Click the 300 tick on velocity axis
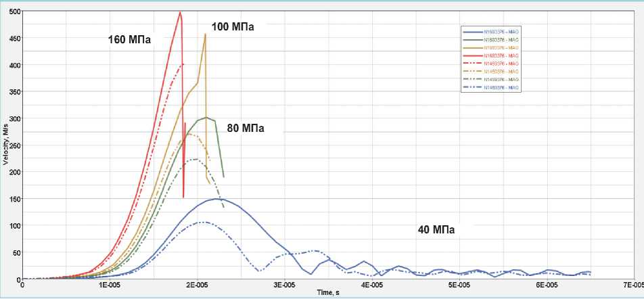Viewport: 644px width, 299px height. click(x=15, y=118)
